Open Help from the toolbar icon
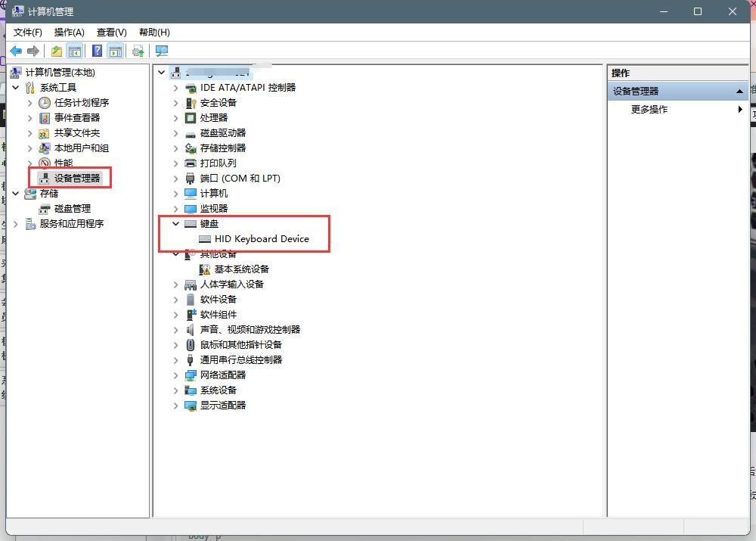756x541 pixels. (96, 50)
